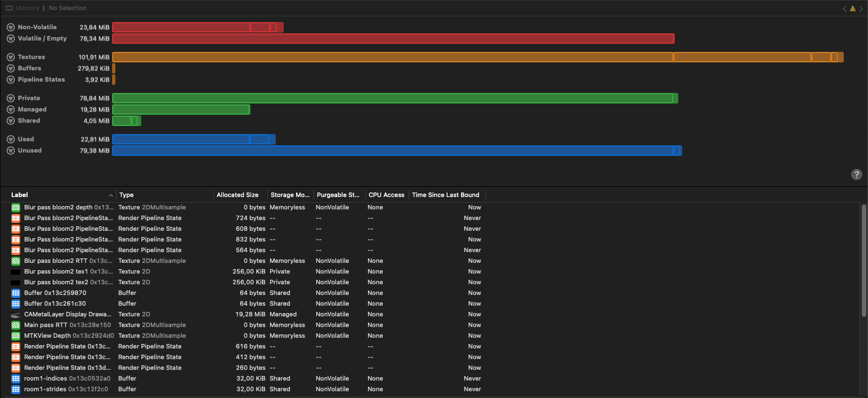Screen dimensions: 868x398
Task: Click the Memory icon in breadcrumb bar
Action: pyautogui.click(x=9, y=8)
